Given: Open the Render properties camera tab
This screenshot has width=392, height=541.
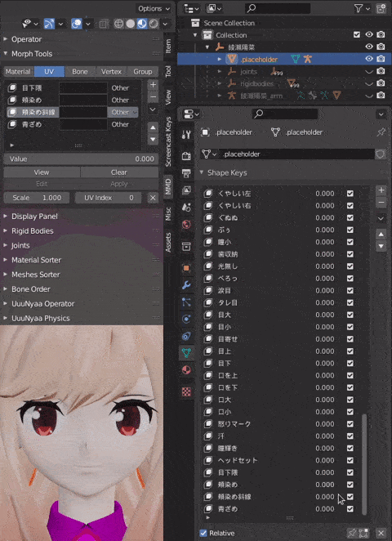Looking at the screenshot, I should click(186, 156).
